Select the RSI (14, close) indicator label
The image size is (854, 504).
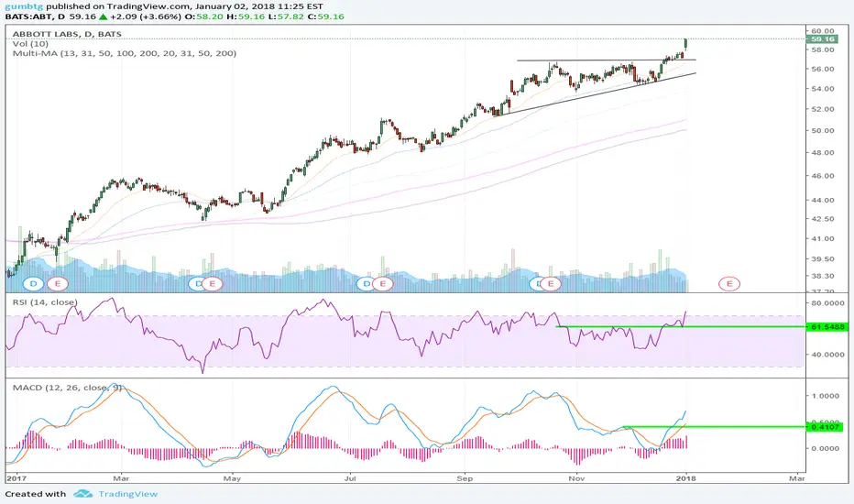[45, 301]
